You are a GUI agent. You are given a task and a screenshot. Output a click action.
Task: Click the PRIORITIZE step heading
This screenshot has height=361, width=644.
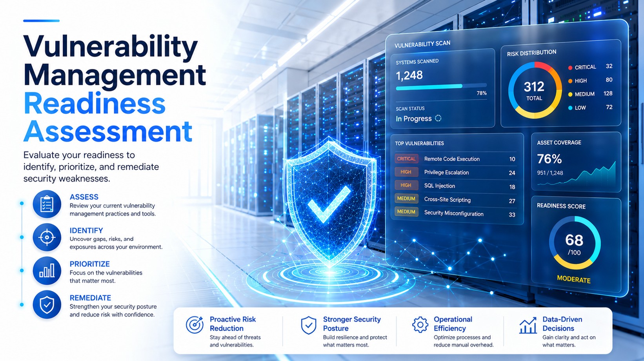click(x=90, y=264)
